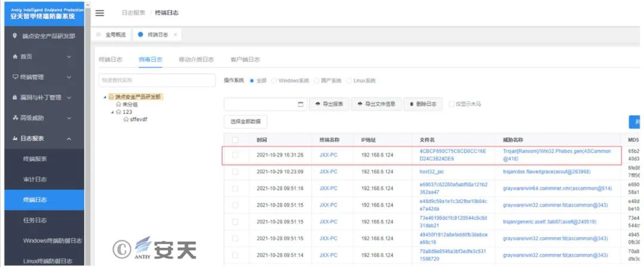644x267 pixels.
Task: Open the grayware/win64.coinminer.xmr threat link
Action: click(558, 188)
